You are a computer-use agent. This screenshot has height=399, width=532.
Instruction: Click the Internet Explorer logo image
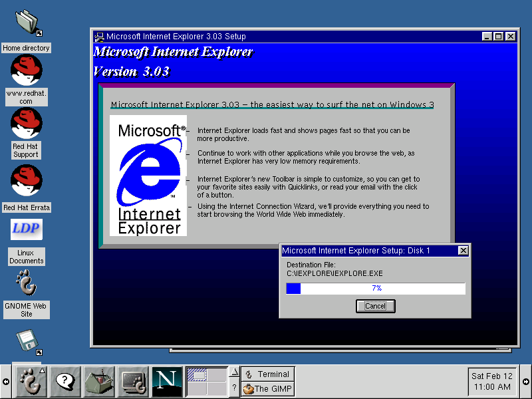click(148, 176)
